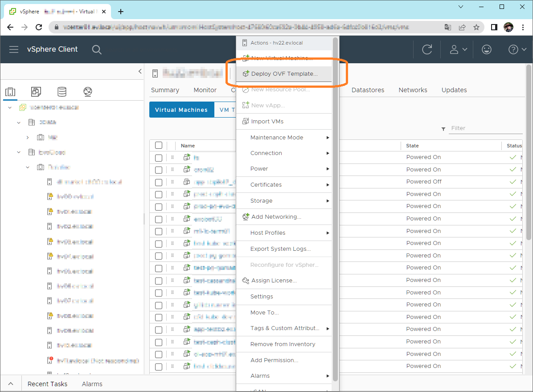Open the browser profile avatar

508,27
